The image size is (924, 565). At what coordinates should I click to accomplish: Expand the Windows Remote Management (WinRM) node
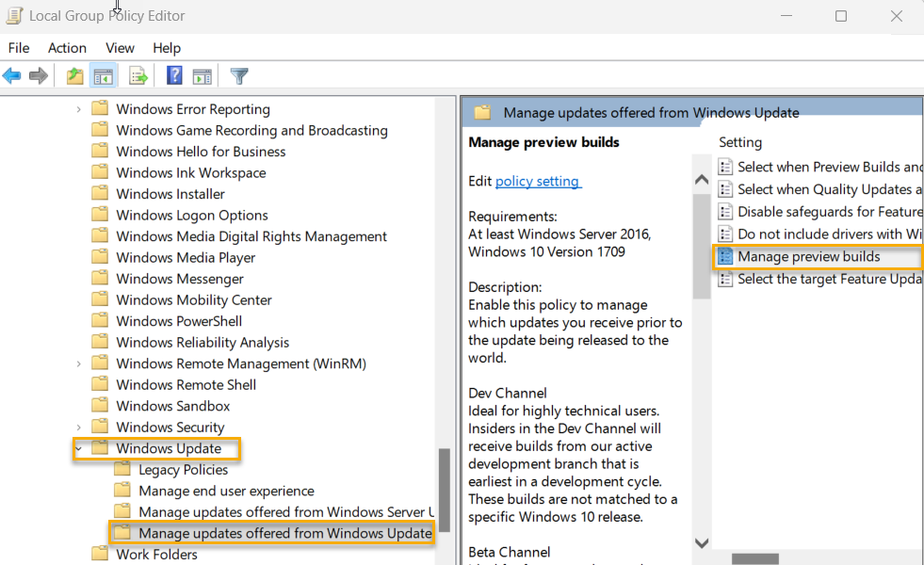pyautogui.click(x=77, y=363)
